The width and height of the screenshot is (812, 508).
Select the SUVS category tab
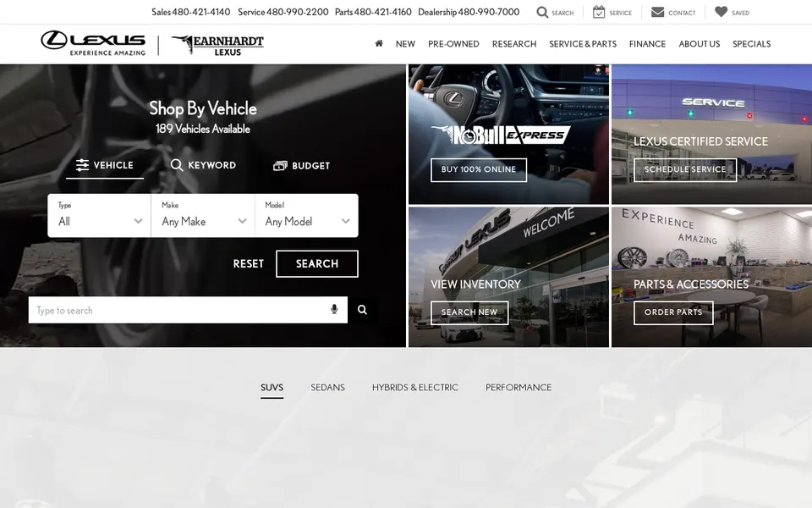tap(272, 388)
